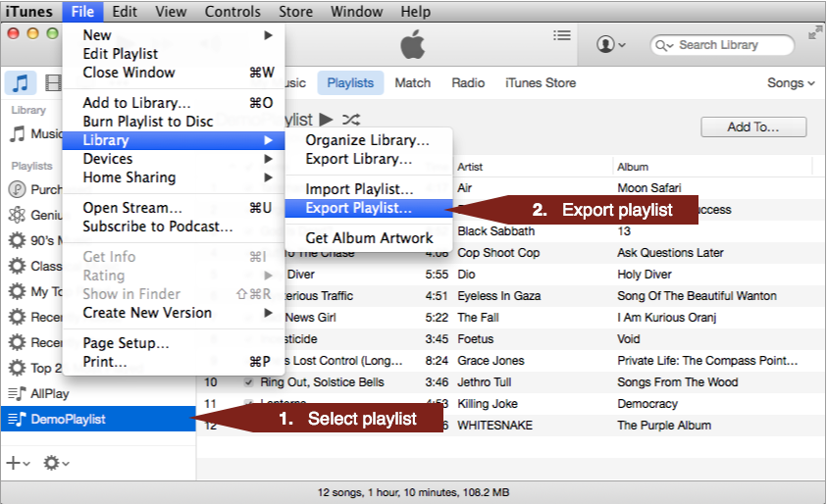Open the add playlist plus menu
This screenshot has width=827, height=504.
18,463
